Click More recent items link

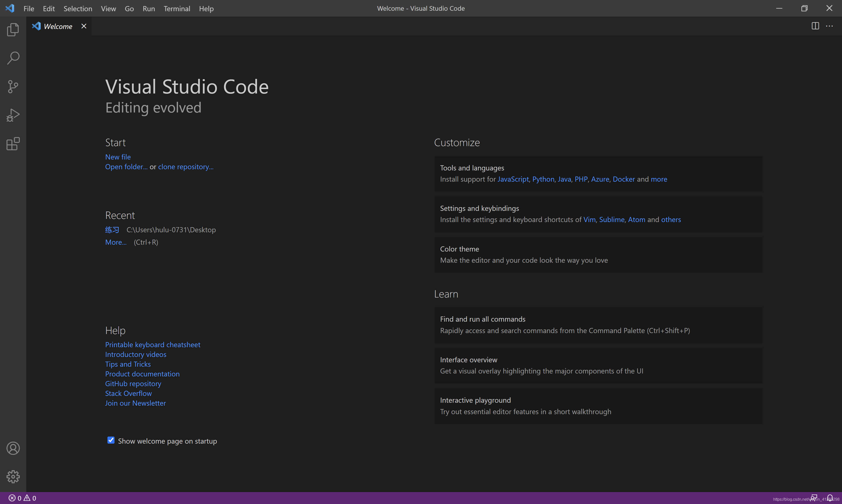115,242
